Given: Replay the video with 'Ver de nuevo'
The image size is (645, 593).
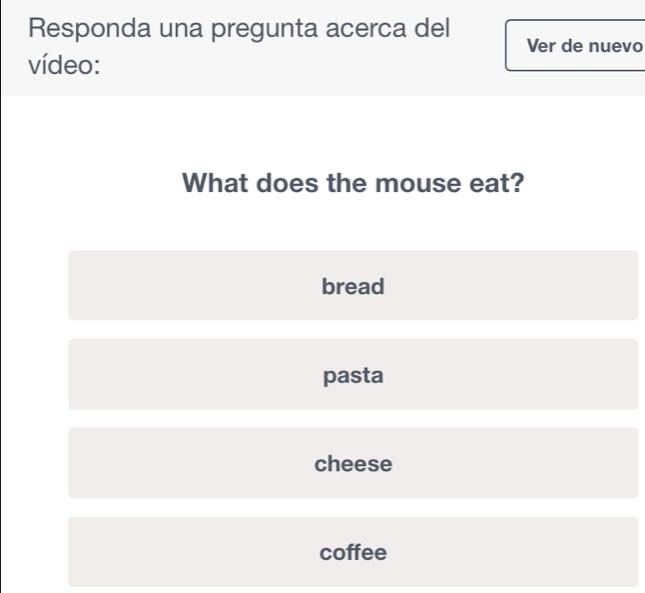Looking at the screenshot, I should click(576, 46).
